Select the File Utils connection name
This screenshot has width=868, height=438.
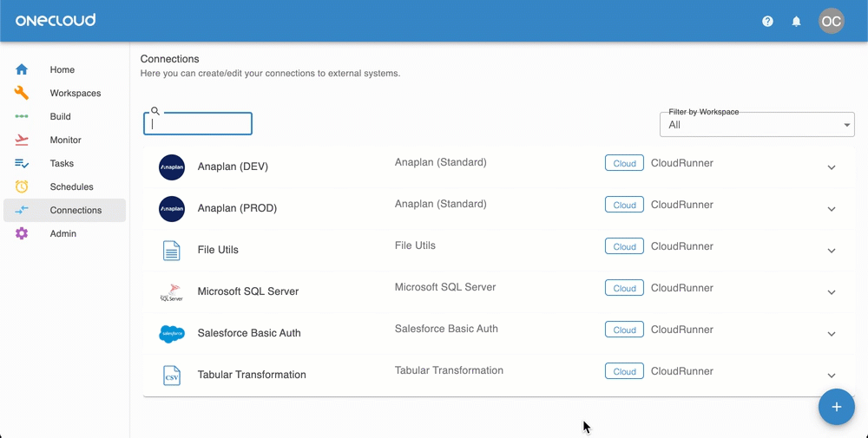pyautogui.click(x=218, y=250)
